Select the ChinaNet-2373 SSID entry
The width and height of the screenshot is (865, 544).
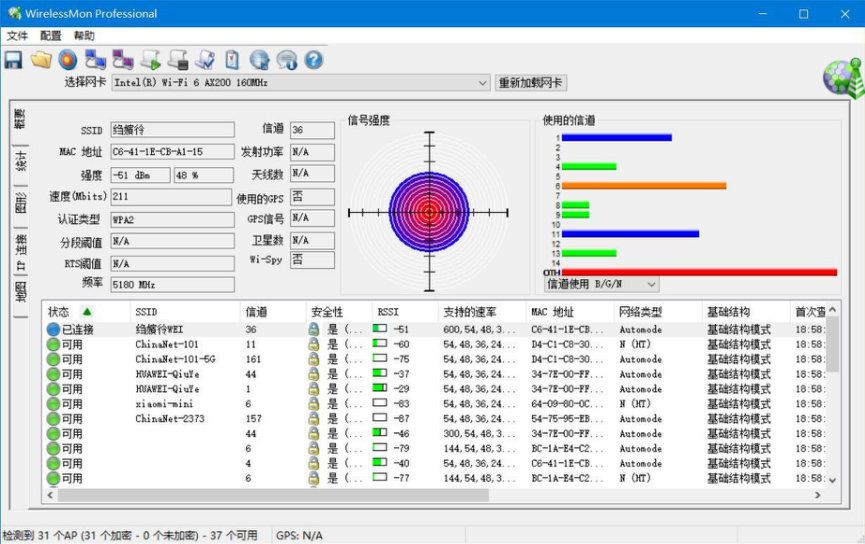pos(169,419)
